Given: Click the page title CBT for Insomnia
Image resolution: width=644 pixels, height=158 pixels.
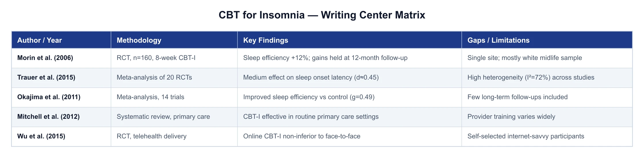Looking at the screenshot, I should [322, 15].
